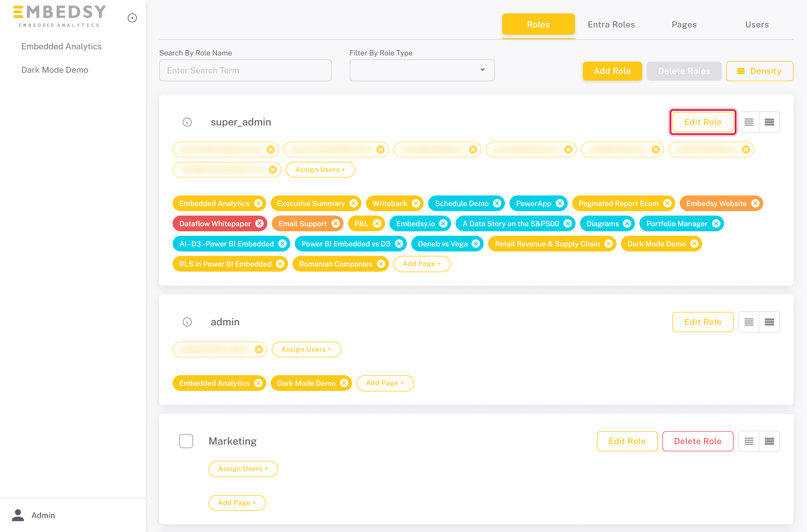807x532 pixels.
Task: Switch to the Roles tab
Action: tap(538, 24)
